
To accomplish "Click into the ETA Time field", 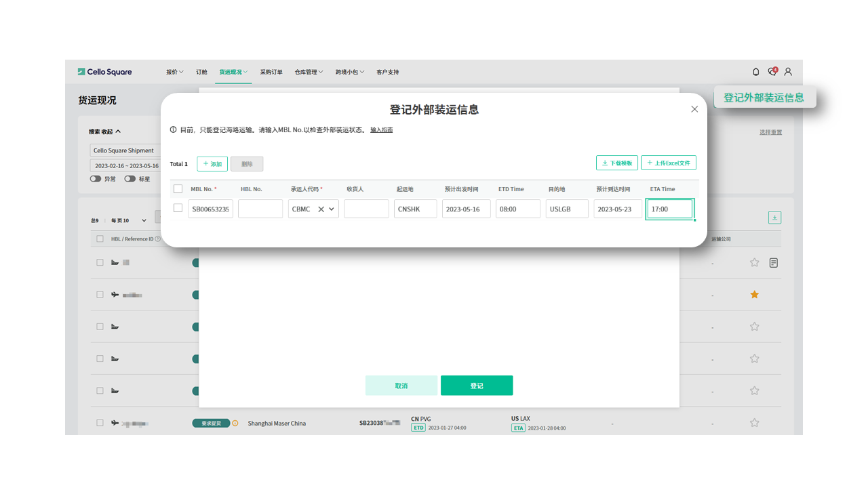I will tap(669, 209).
